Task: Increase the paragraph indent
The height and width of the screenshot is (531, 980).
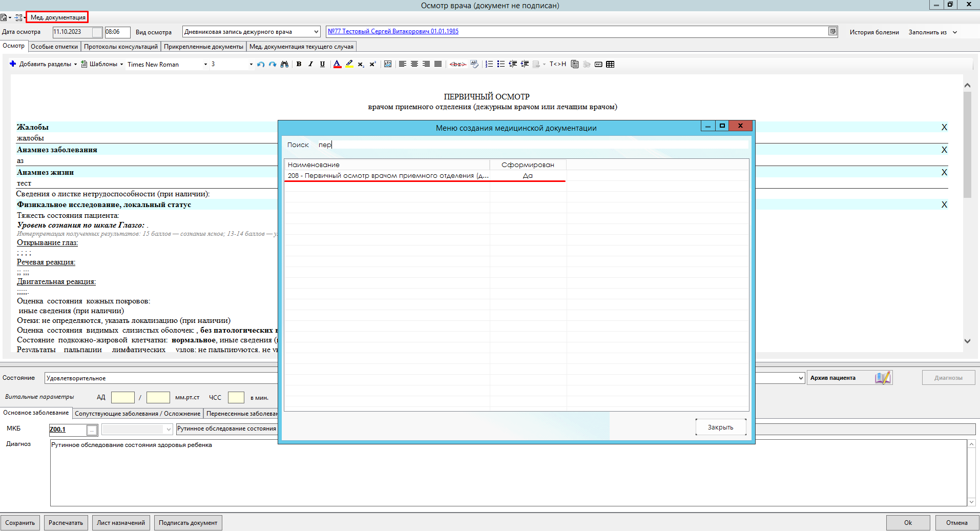Action: click(x=525, y=64)
